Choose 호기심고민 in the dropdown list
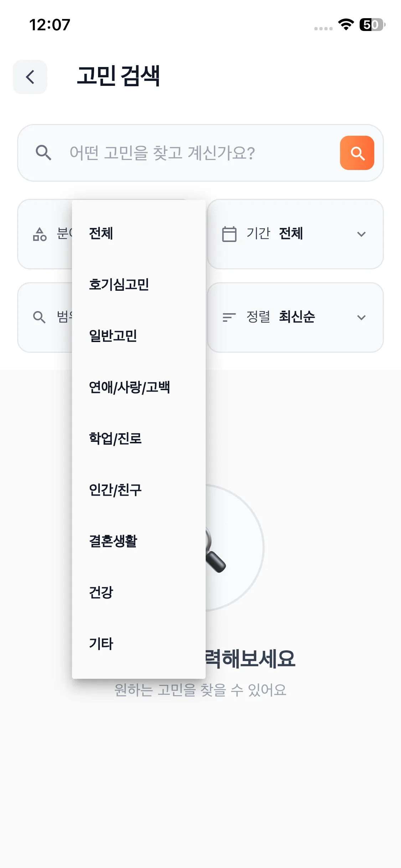This screenshot has height=868, width=401. [x=119, y=285]
